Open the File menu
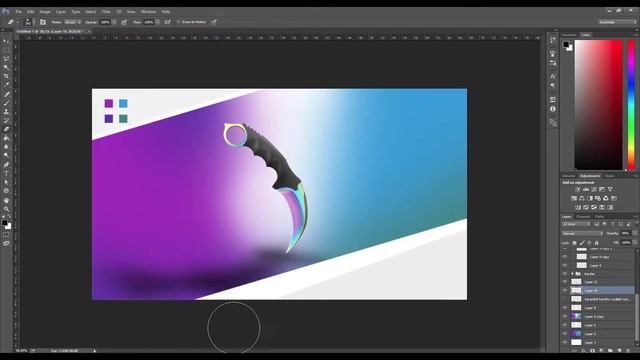Viewport: 640px width, 360px height. (x=19, y=12)
